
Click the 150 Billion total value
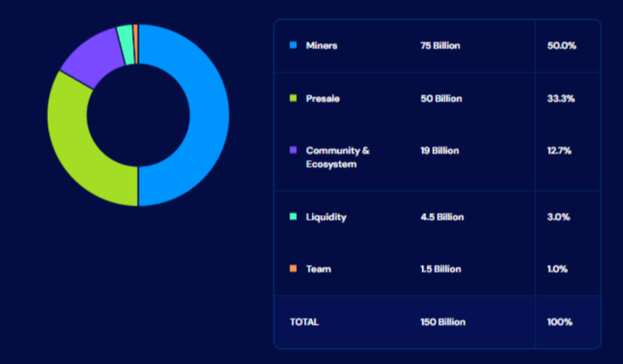click(x=442, y=322)
